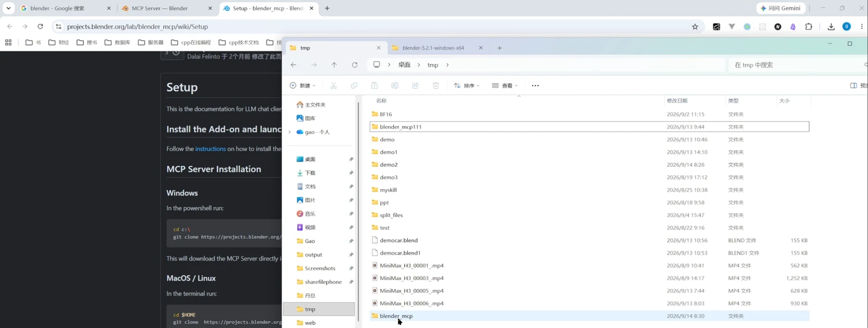The height and width of the screenshot is (328, 868).
Task: Click chevron before 桌面 in address bar
Action: (x=389, y=65)
